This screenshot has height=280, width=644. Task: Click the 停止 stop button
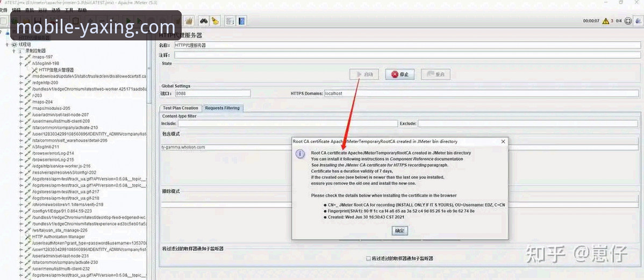tap(399, 74)
